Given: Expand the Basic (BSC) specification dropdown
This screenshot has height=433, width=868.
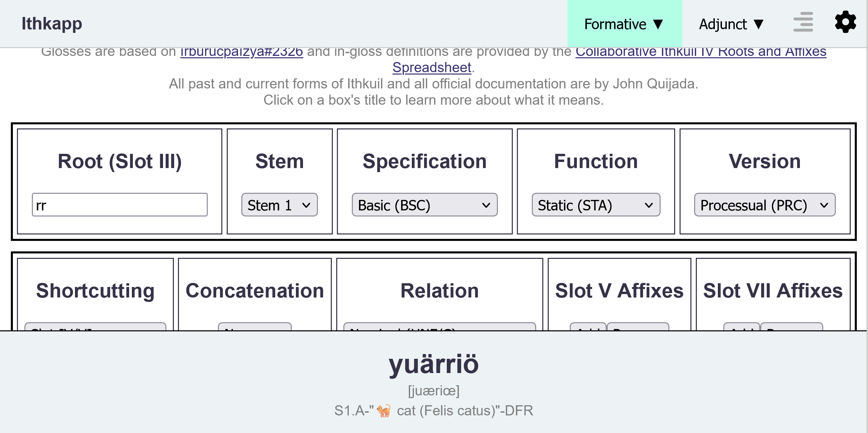Looking at the screenshot, I should (x=424, y=205).
